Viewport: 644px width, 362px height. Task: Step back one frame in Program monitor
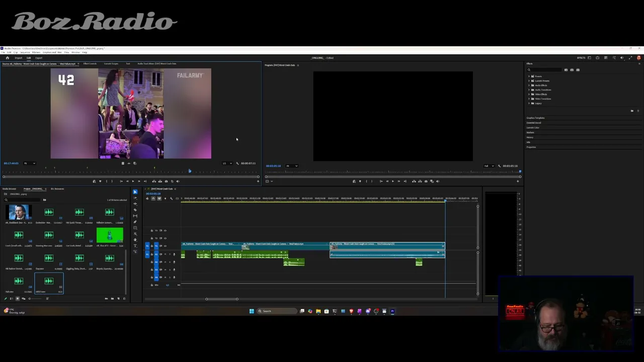(387, 181)
